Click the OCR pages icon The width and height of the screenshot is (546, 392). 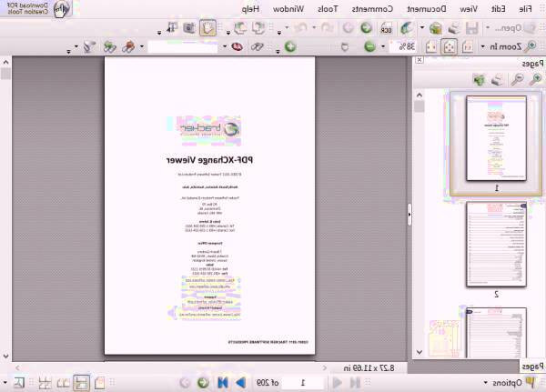click(386, 28)
